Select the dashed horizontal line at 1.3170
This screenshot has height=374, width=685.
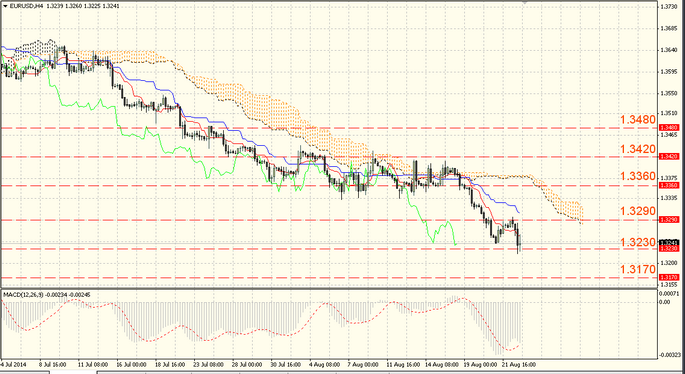coord(329,277)
